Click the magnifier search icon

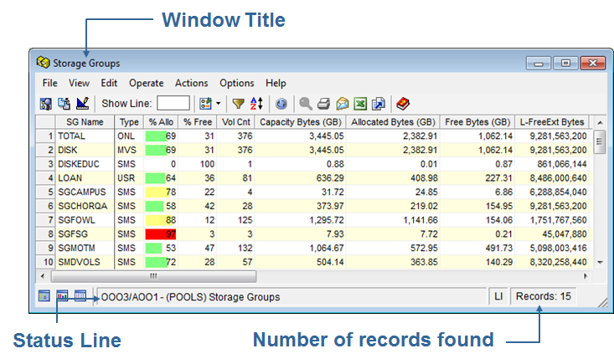coord(306,104)
